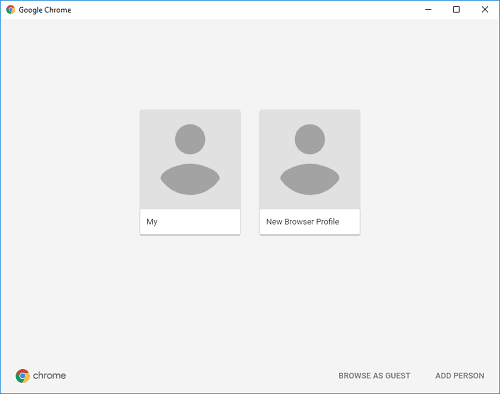Close the Google Chrome profile window
Viewport: 500px width, 394px height.
pyautogui.click(x=485, y=10)
